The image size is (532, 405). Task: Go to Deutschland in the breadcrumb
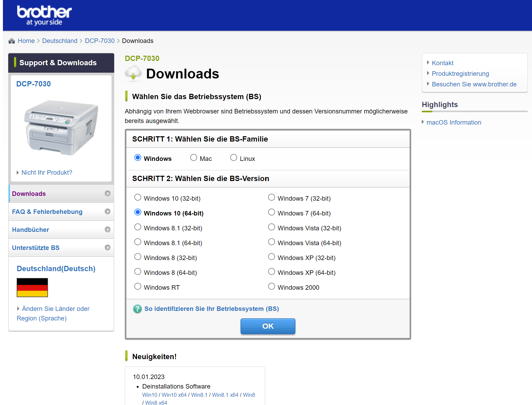coord(60,41)
